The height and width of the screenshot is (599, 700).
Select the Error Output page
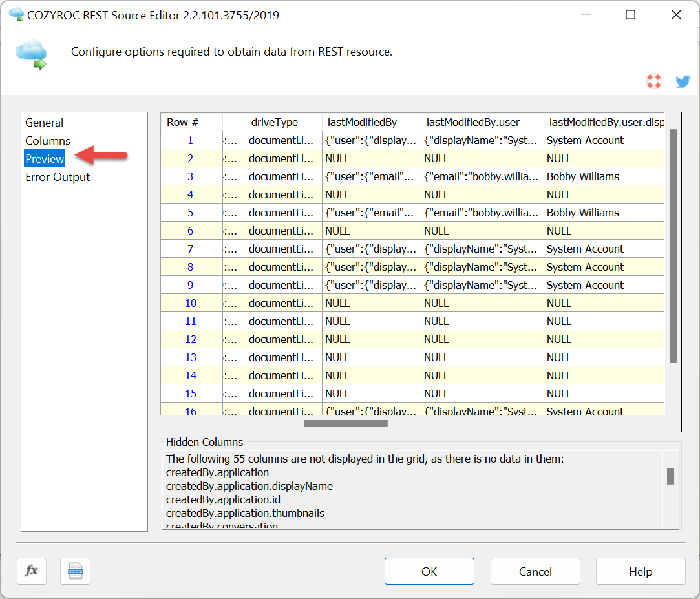58,177
